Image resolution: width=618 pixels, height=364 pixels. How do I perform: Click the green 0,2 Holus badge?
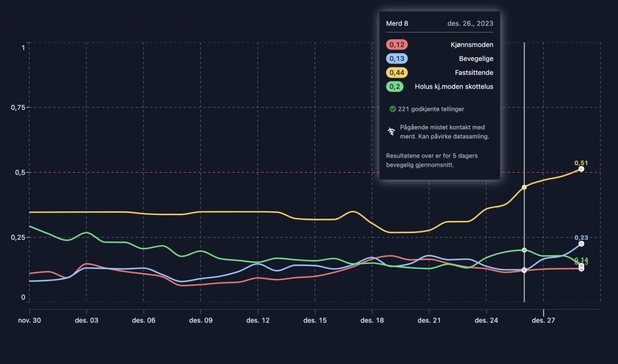click(395, 86)
